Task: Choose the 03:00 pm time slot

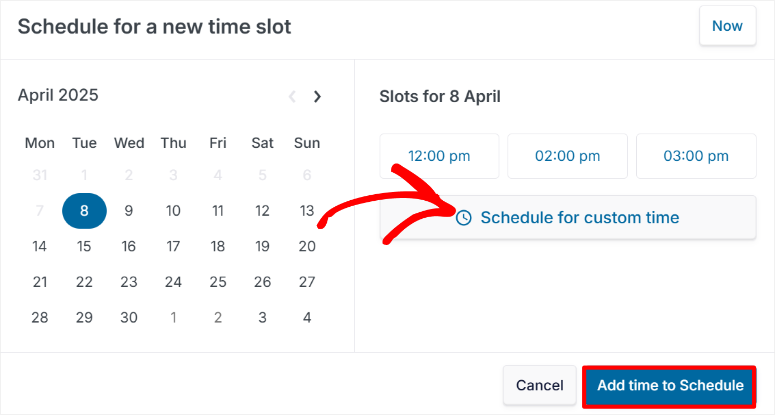Action: pyautogui.click(x=696, y=156)
